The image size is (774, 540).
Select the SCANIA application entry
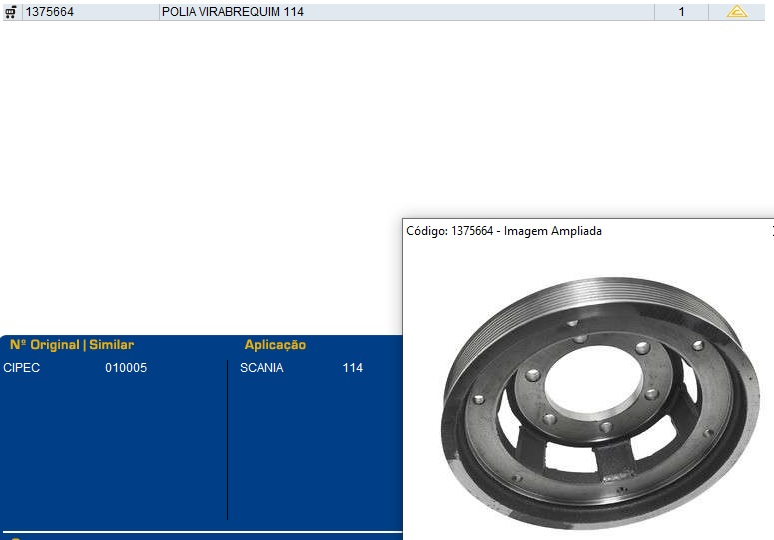(x=261, y=368)
